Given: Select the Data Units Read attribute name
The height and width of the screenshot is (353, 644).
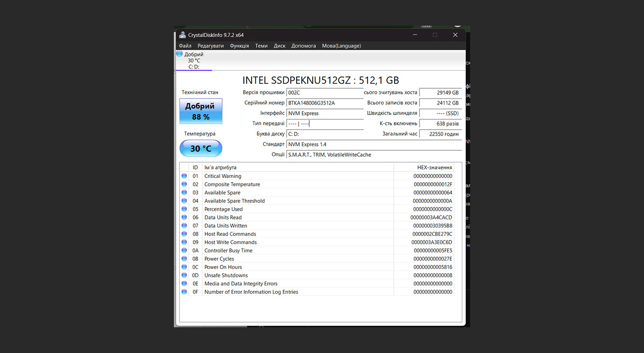Looking at the screenshot, I should click(223, 217).
